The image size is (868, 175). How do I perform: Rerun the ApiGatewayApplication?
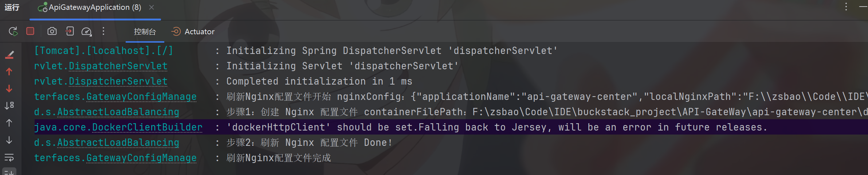click(13, 32)
